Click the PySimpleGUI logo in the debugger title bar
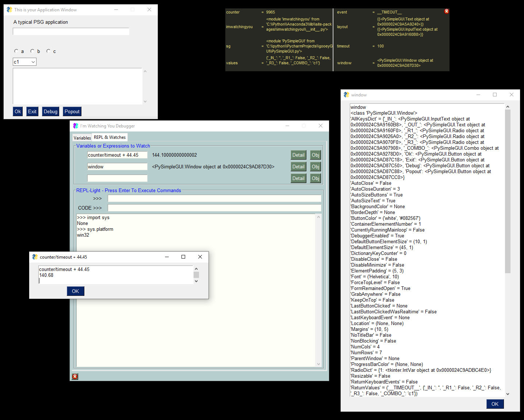The image size is (524, 420). pos(76,126)
